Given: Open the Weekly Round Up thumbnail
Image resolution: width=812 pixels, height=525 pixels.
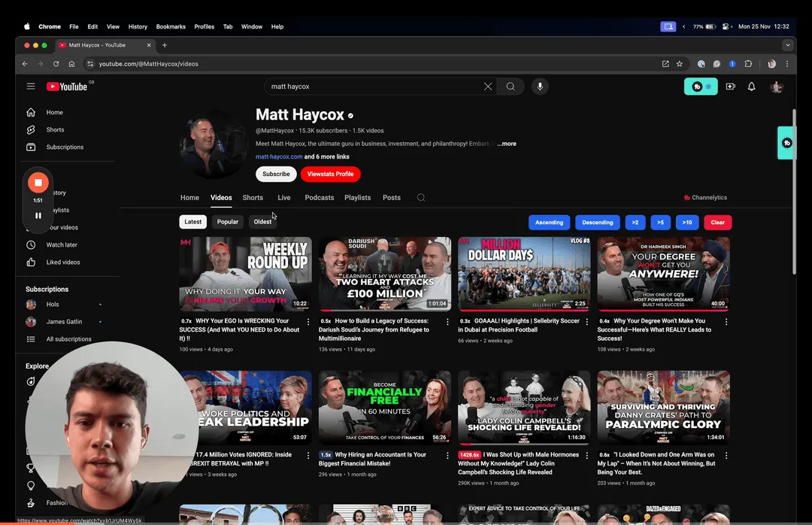Looking at the screenshot, I should (245, 275).
